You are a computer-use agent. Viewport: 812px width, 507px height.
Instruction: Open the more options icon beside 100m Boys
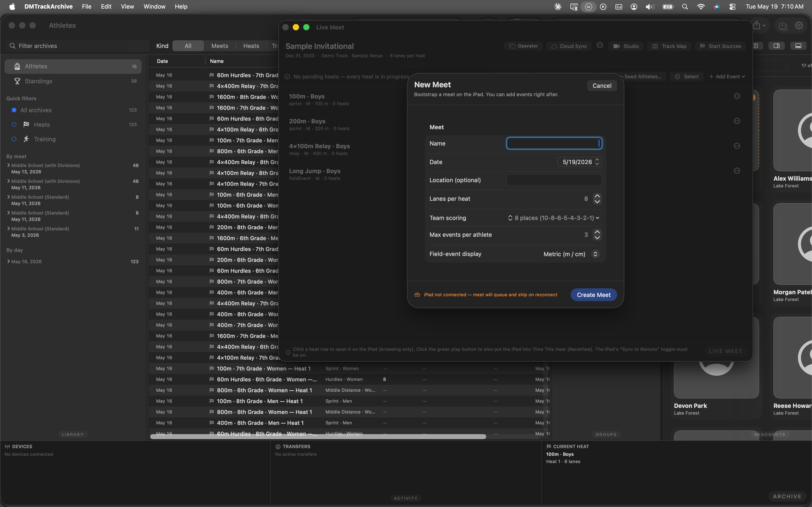click(737, 96)
